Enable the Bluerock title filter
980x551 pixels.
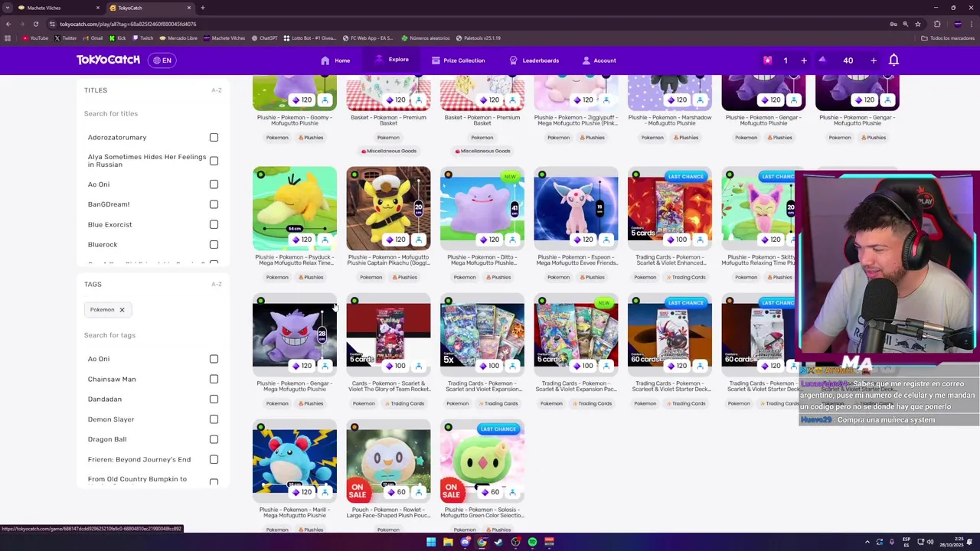pos(214,245)
